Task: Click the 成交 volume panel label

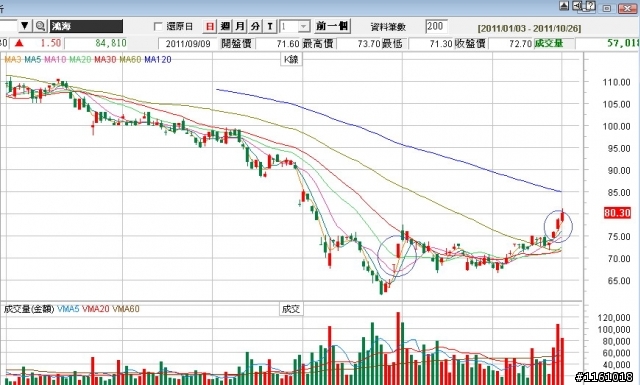Action: click(x=291, y=309)
